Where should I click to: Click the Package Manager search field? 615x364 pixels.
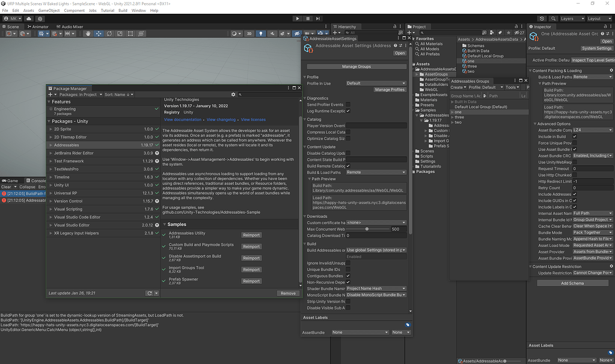271,94
